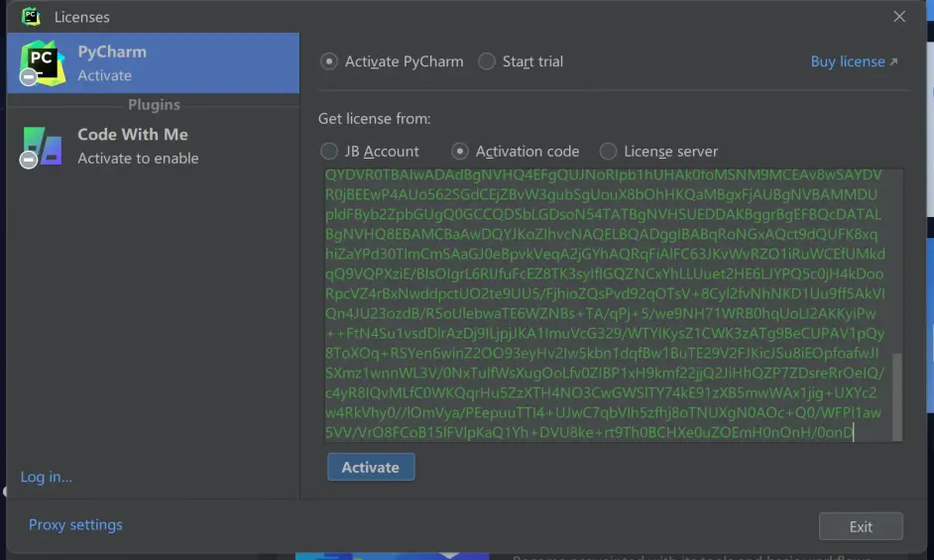Viewport: 934px width, 560px height.
Task: Follow the Buy license link text
Action: (x=847, y=61)
